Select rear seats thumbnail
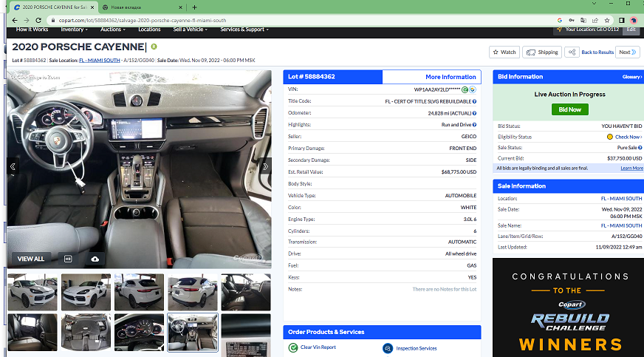Viewport: 644px width, 357px height. click(x=32, y=333)
